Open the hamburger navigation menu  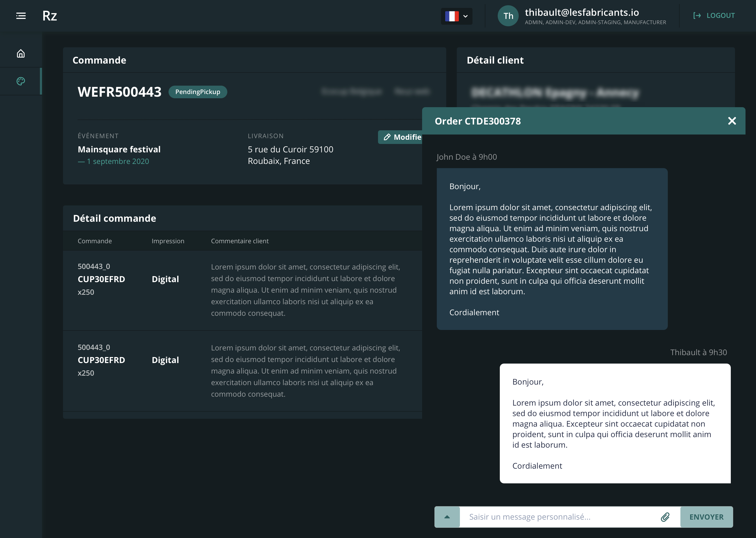click(x=21, y=15)
